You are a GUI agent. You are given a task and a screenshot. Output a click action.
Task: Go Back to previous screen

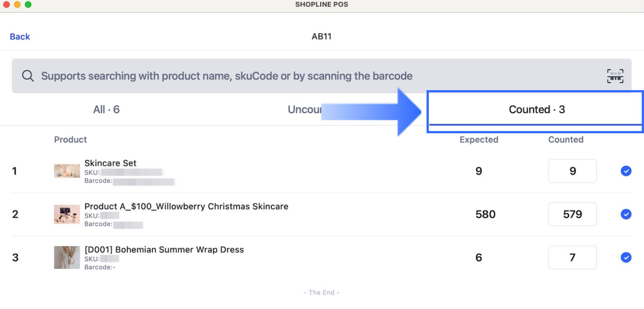click(20, 37)
